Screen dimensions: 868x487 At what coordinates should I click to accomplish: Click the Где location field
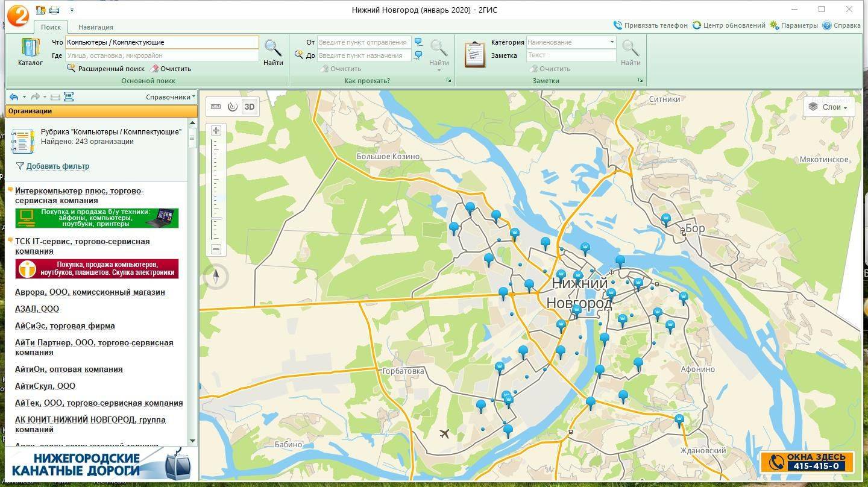point(162,55)
